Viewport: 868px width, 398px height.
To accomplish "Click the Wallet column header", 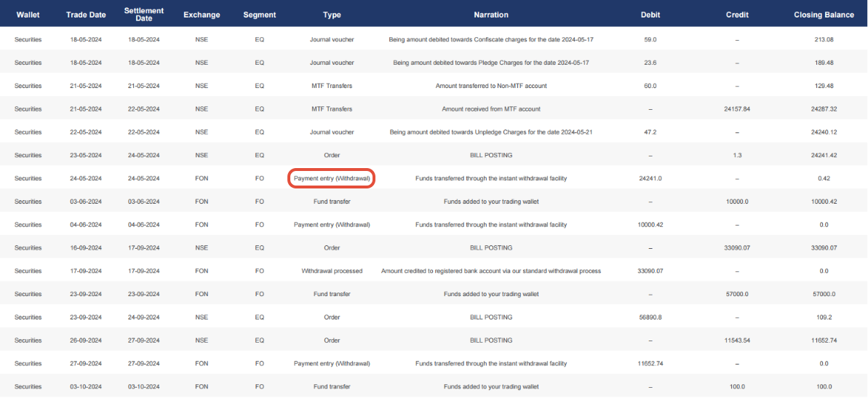I will tap(28, 15).
